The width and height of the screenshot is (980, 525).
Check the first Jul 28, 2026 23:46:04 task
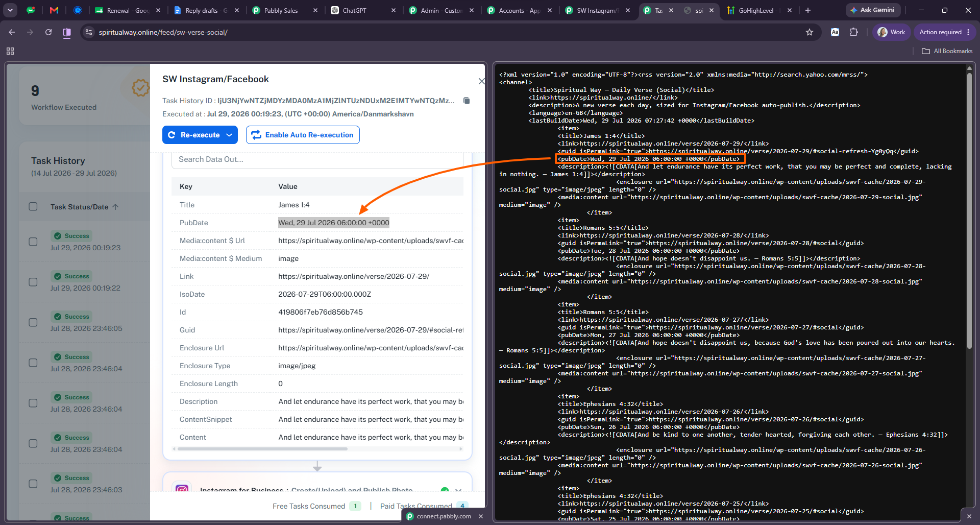33,363
